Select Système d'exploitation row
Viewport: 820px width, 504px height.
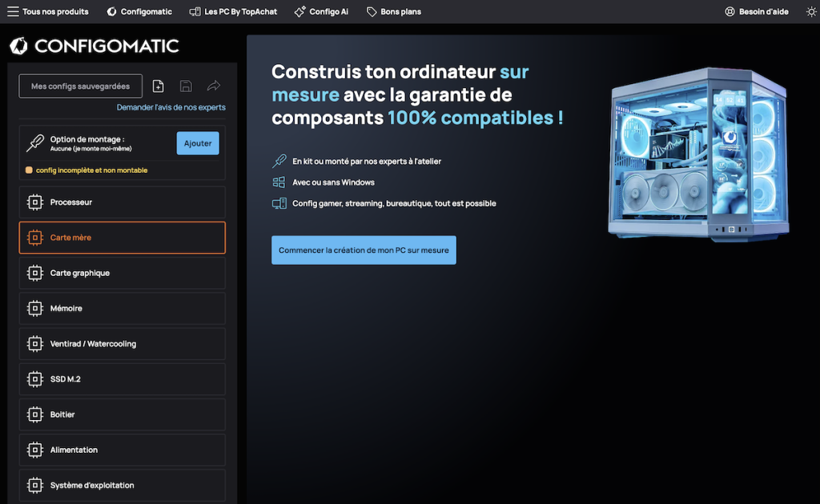coord(123,485)
